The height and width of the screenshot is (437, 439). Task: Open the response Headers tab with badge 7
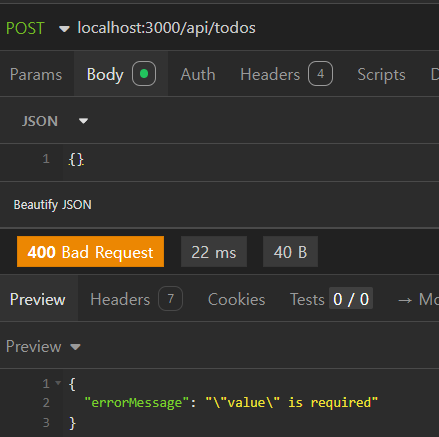pos(136,299)
